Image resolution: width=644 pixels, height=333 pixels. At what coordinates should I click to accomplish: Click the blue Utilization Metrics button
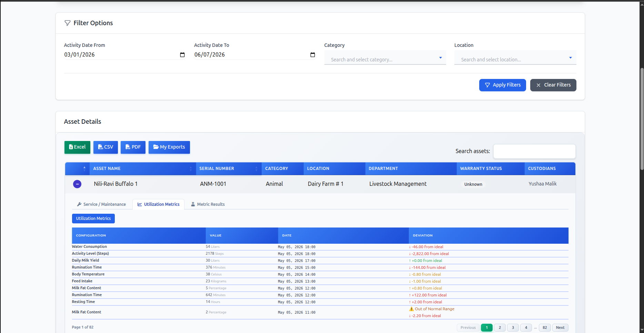point(93,219)
